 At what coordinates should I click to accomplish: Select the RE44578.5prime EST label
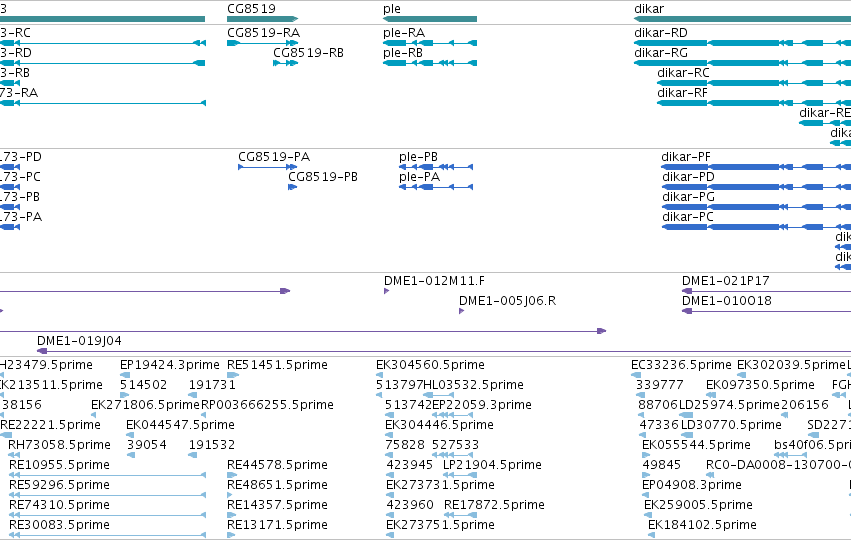(277, 465)
